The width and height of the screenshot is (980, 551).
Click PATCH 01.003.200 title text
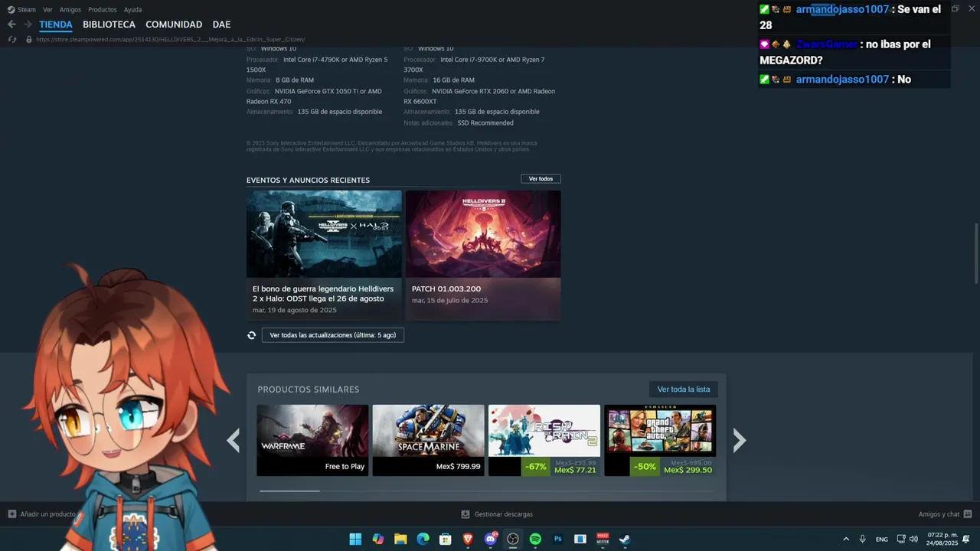(446, 289)
